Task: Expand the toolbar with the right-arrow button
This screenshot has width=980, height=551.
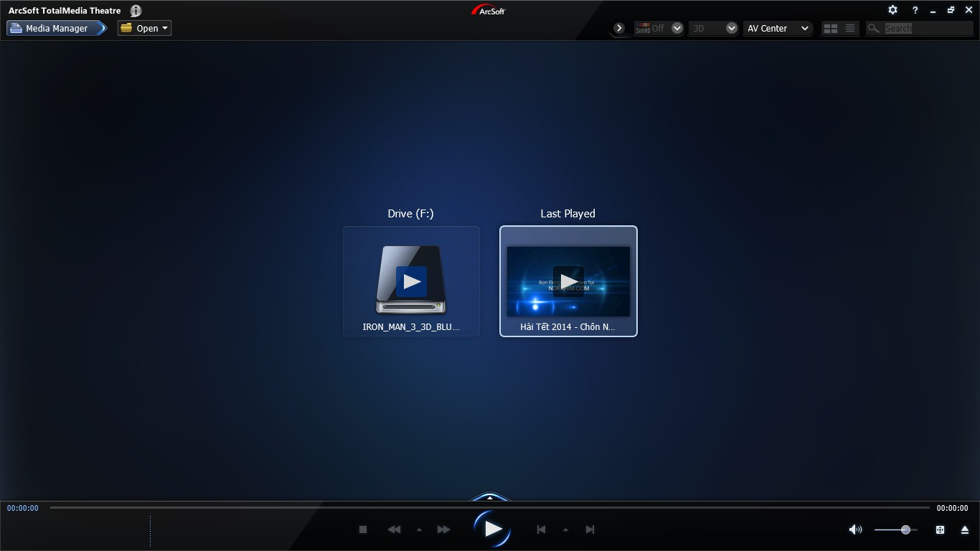Action: 619,28
